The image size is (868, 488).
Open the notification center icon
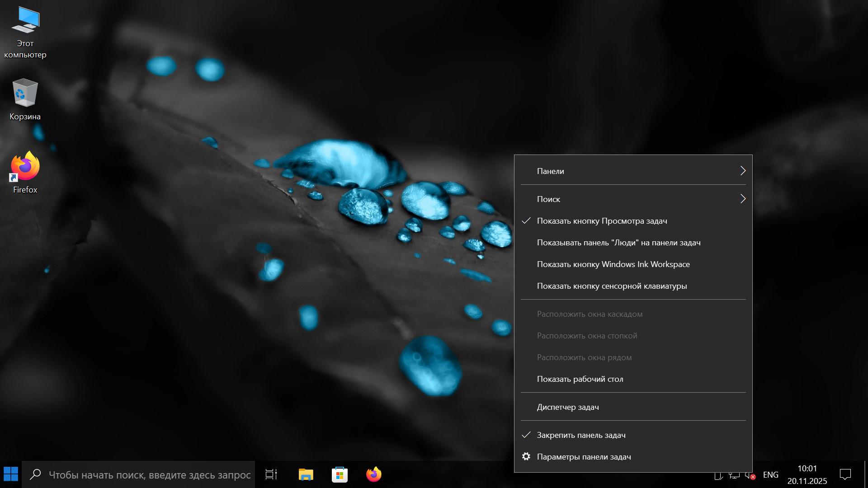coord(845,474)
